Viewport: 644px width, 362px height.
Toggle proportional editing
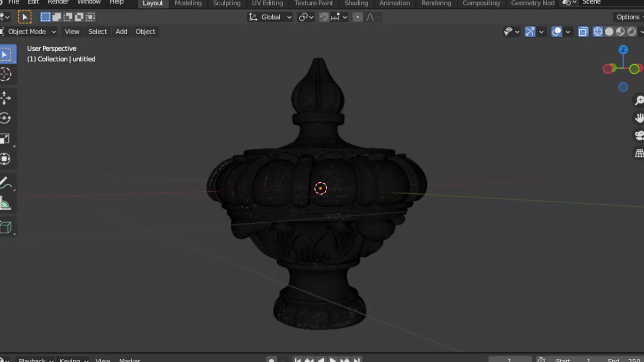358,17
